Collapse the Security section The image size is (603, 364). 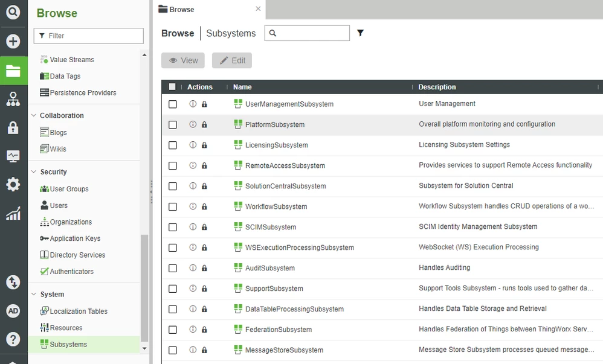click(x=34, y=171)
